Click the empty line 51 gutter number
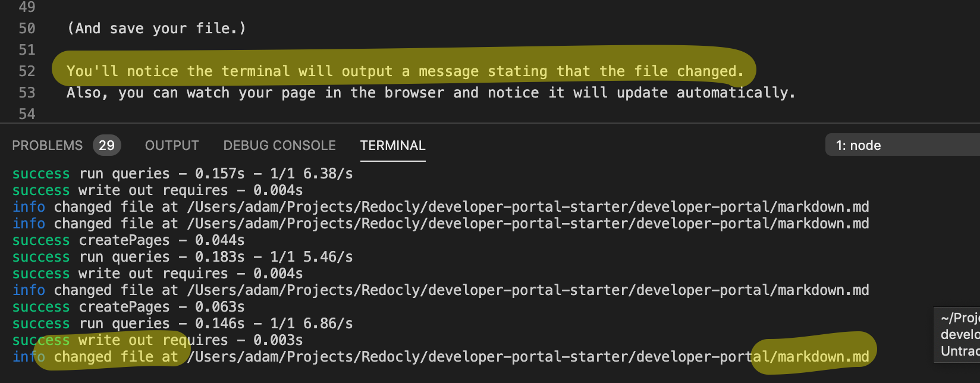Image resolution: width=980 pixels, height=383 pixels. coord(27,50)
